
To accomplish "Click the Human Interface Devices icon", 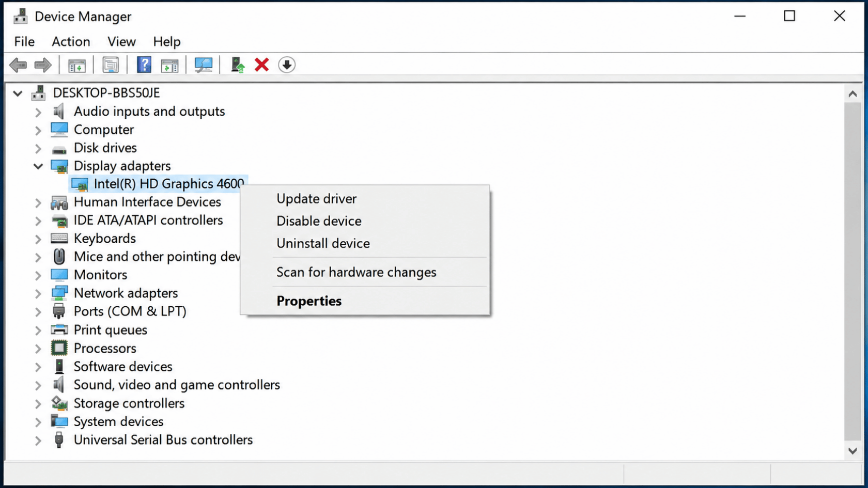I will coord(59,202).
